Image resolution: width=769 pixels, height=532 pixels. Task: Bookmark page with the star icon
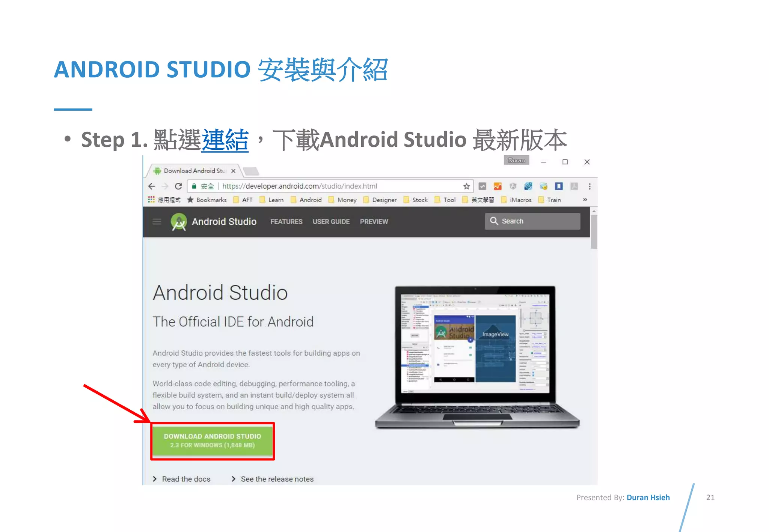(x=466, y=186)
